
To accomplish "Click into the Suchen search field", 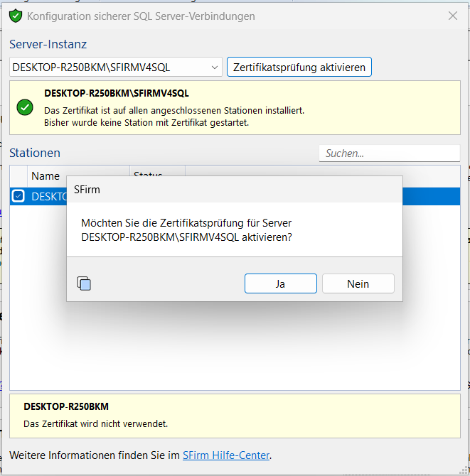I will [x=388, y=153].
